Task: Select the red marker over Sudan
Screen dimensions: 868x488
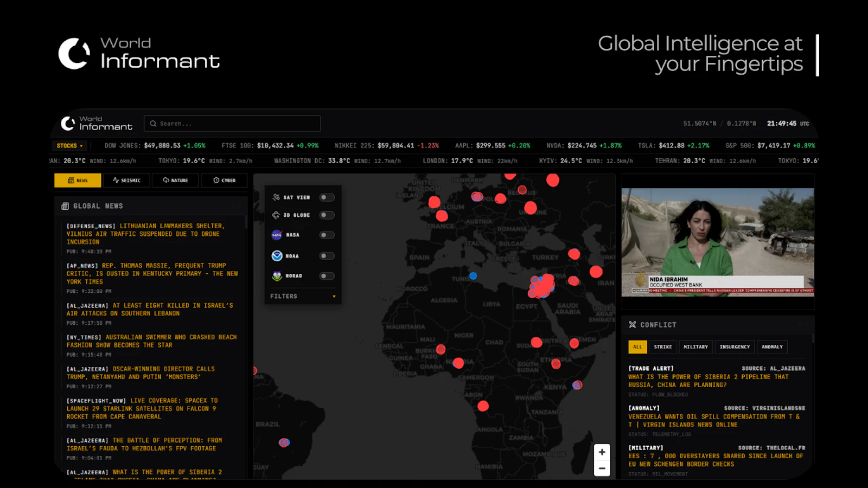Action: tap(537, 342)
